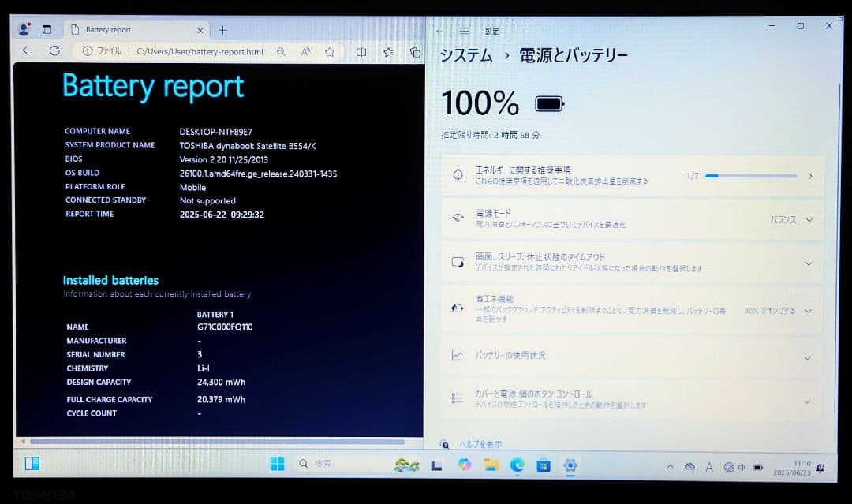Click システム breadcrumb in Settings

point(464,55)
